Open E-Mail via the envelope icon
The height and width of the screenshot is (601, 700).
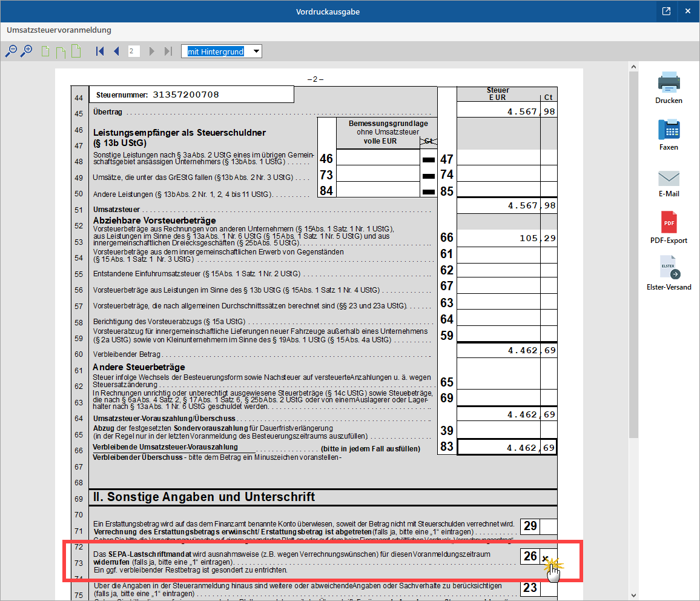pyautogui.click(x=669, y=179)
